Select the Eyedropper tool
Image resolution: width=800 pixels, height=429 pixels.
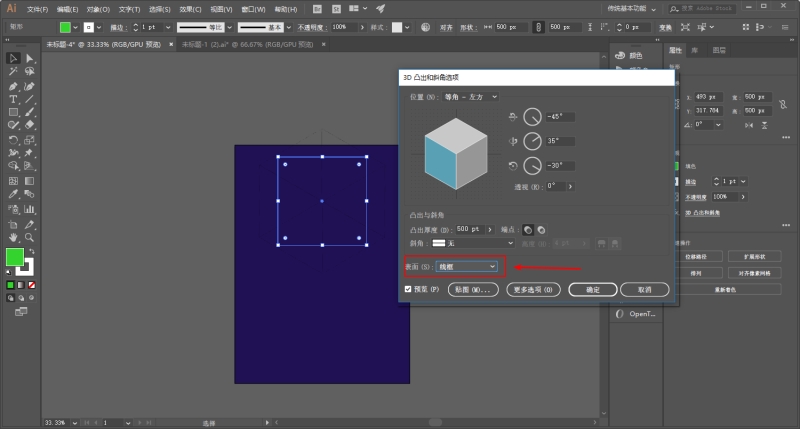[x=13, y=194]
